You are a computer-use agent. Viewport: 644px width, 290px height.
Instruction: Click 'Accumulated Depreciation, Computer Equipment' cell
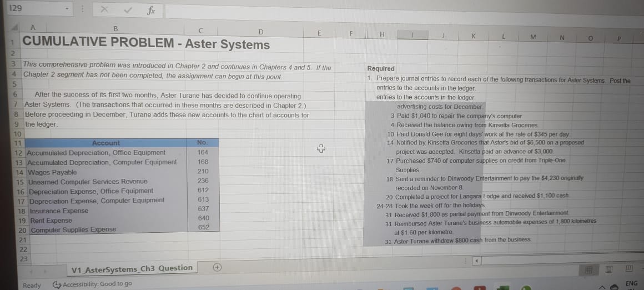pyautogui.click(x=102, y=162)
